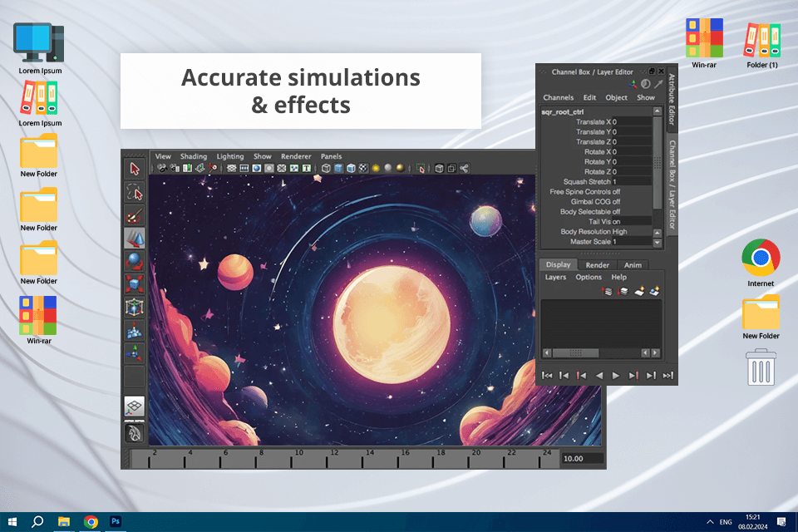Activate the Universal Manipulator cube tool
Screen dimensions: 798x532
coord(135,307)
